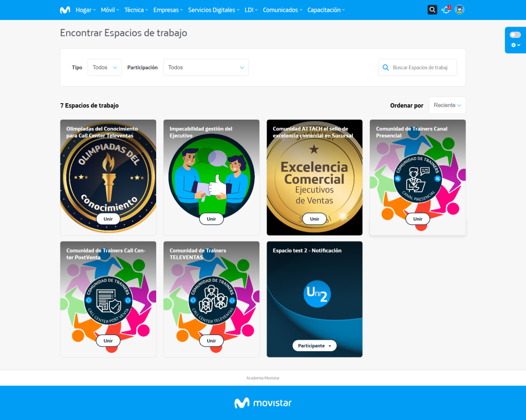526x420 pixels.
Task: Open the notifications bell icon
Action: point(446,10)
